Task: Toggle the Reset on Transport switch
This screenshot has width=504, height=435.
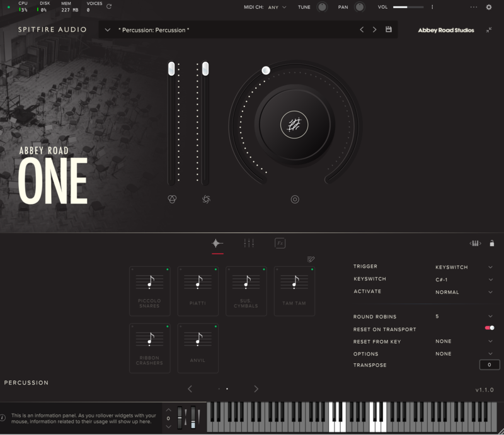Action: [490, 328]
